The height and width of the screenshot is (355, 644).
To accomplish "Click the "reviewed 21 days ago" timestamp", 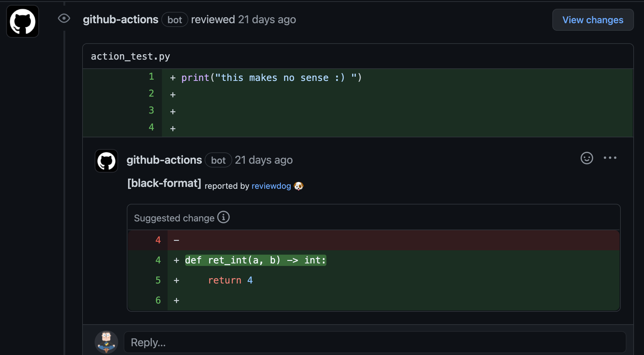I will (x=267, y=19).
